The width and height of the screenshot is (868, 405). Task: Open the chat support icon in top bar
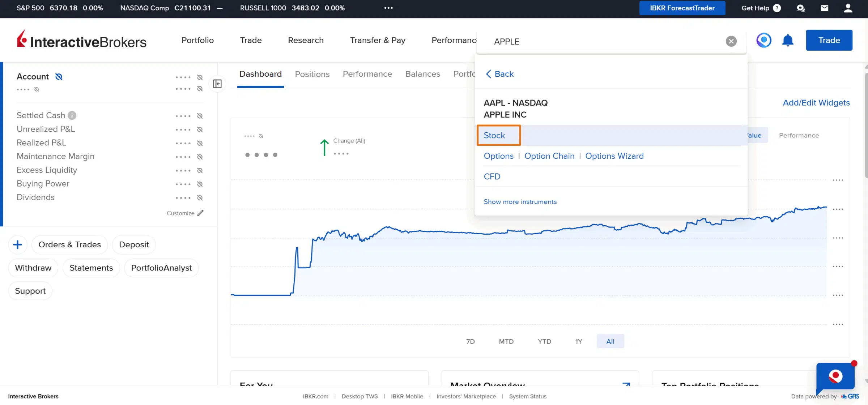pos(801,8)
